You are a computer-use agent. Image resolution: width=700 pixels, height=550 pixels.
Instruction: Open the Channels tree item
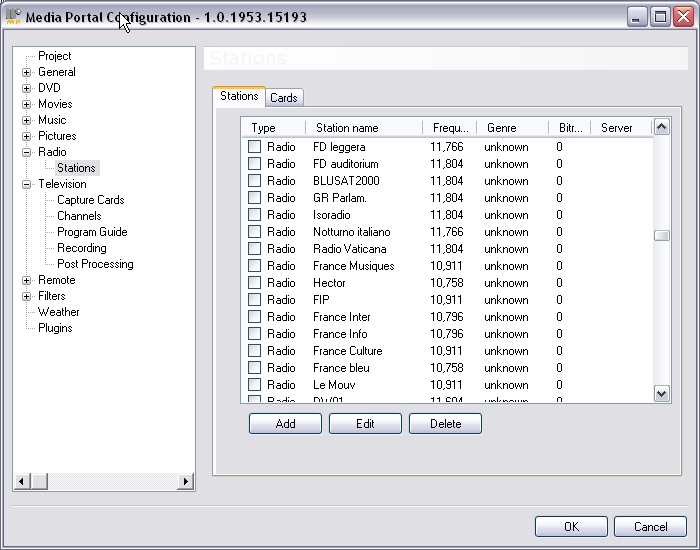pos(79,216)
